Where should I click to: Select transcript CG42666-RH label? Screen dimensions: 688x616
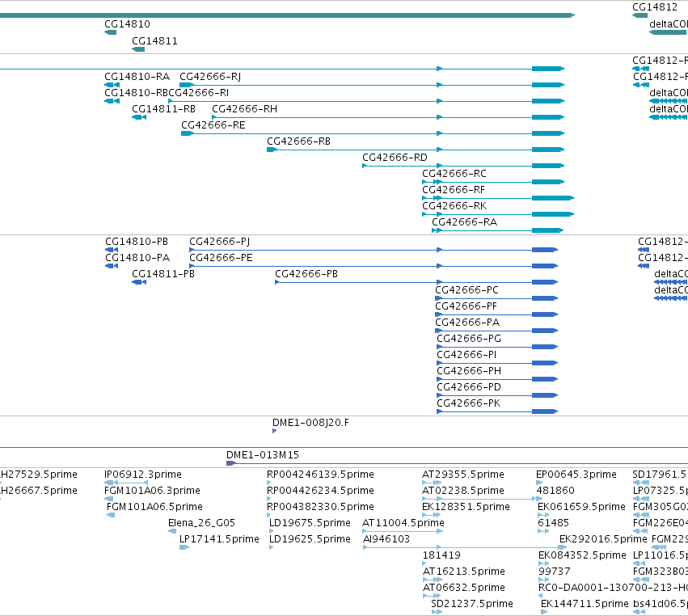tap(244, 109)
